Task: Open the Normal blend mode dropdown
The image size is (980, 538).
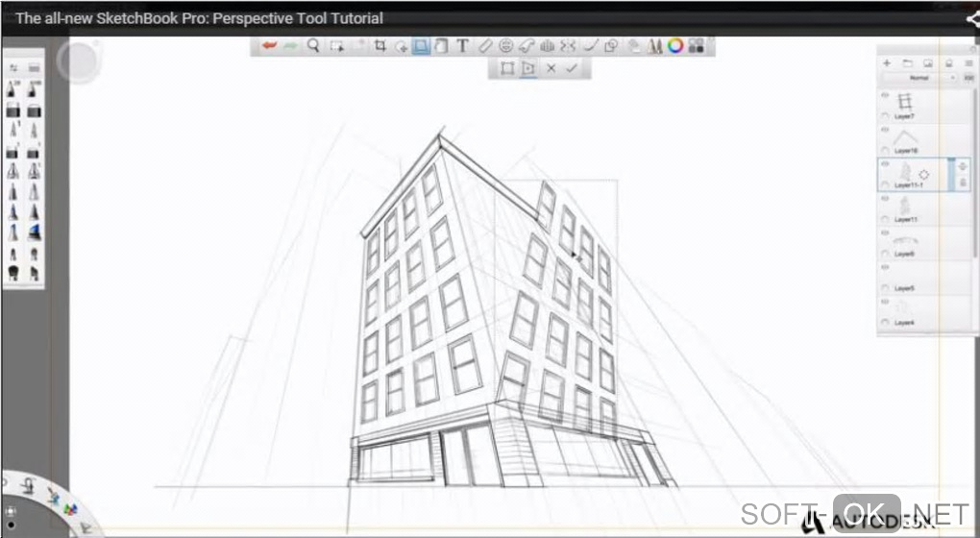Action: [919, 78]
